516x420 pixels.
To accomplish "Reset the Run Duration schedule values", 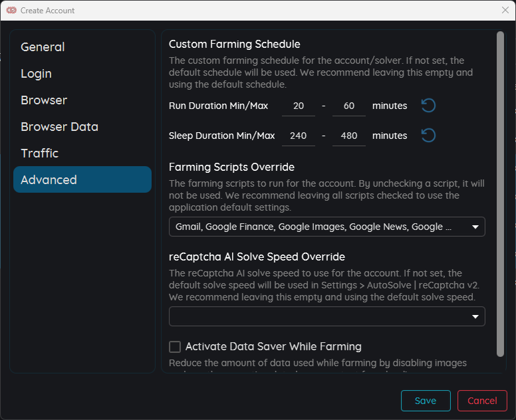I will 428,106.
